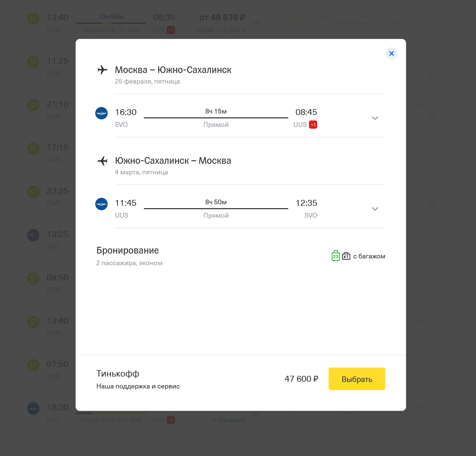Viewport: 476px width, 456px height.
Task: Expand background flight priced от 48 576 ₽
Action: click(256, 23)
